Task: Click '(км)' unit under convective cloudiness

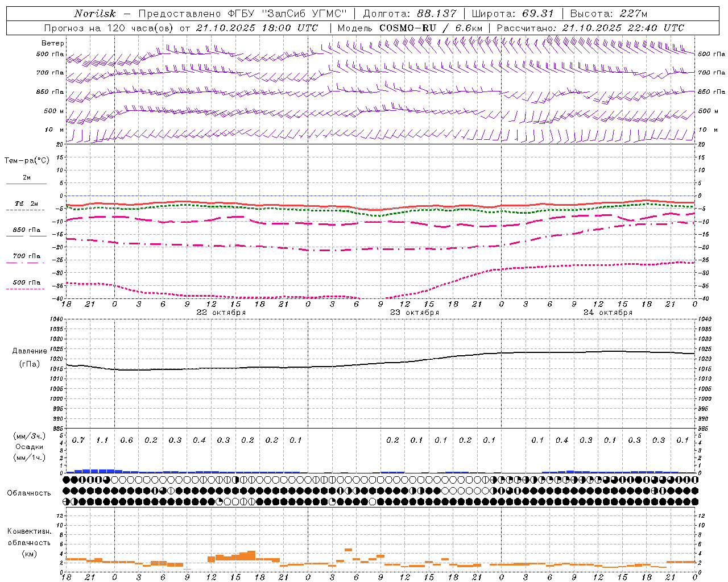Action: 30,554
